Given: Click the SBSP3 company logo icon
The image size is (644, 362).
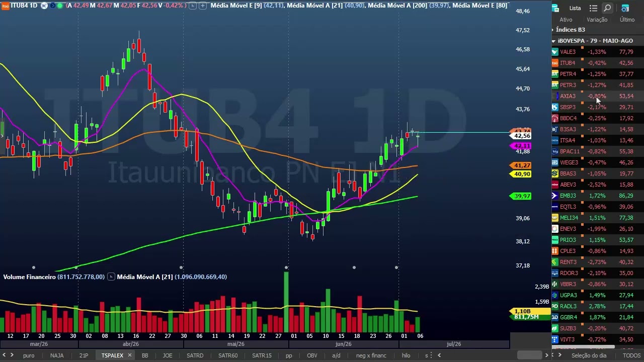Looking at the screenshot, I should click(x=555, y=107).
